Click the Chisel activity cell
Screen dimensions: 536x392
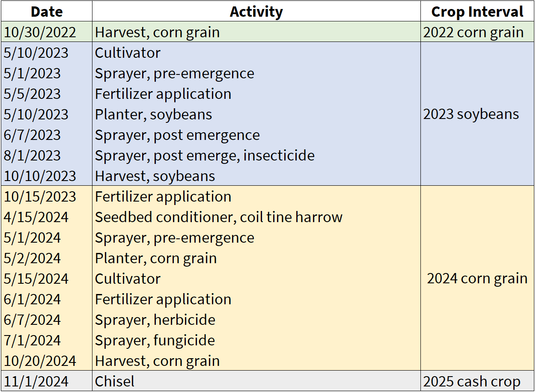115,381
